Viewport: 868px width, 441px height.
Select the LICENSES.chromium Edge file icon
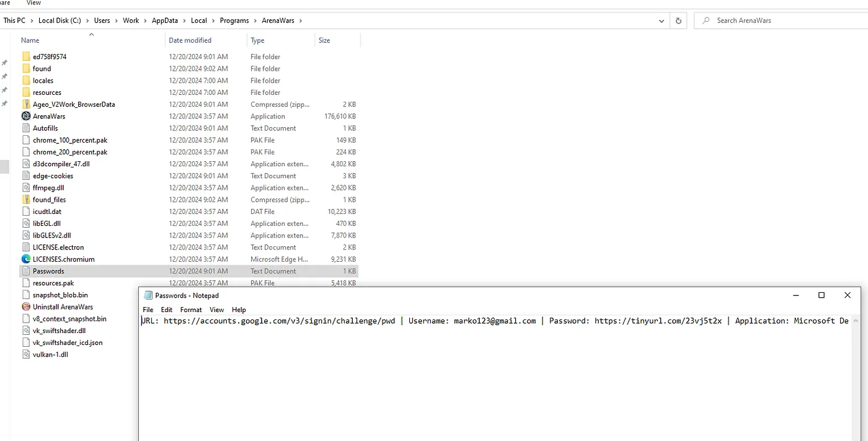pos(25,259)
